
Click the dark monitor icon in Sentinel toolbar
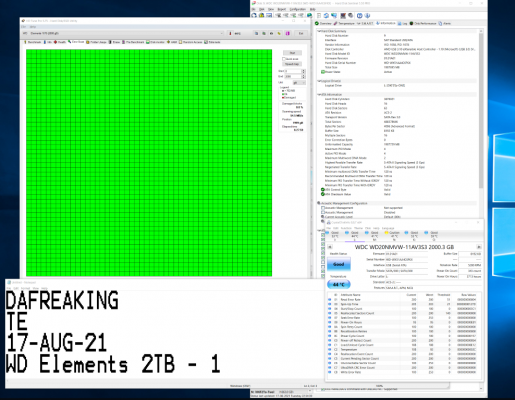click(x=343, y=15)
